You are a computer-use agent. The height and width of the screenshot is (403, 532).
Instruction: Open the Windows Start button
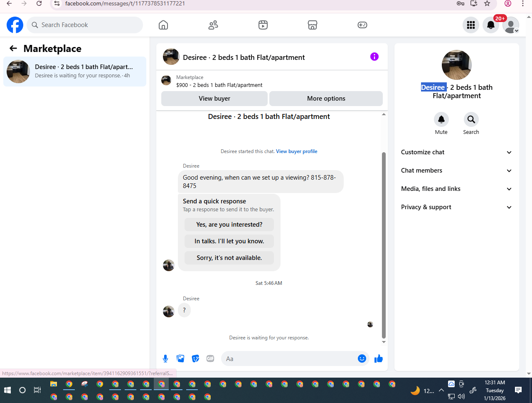[7, 390]
